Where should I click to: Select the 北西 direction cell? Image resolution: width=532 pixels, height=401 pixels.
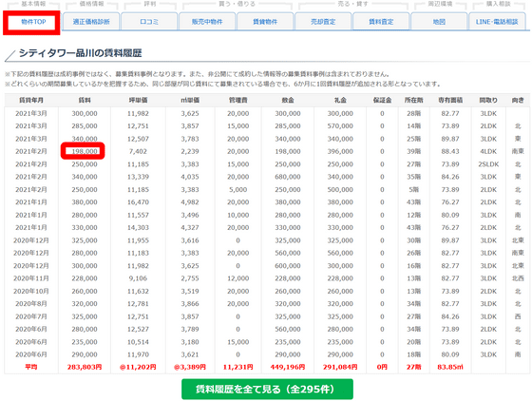point(518,278)
